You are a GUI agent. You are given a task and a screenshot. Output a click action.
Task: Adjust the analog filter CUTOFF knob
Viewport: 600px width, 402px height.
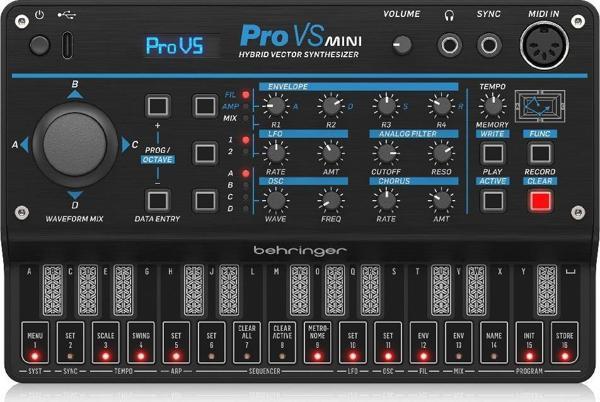coord(386,153)
